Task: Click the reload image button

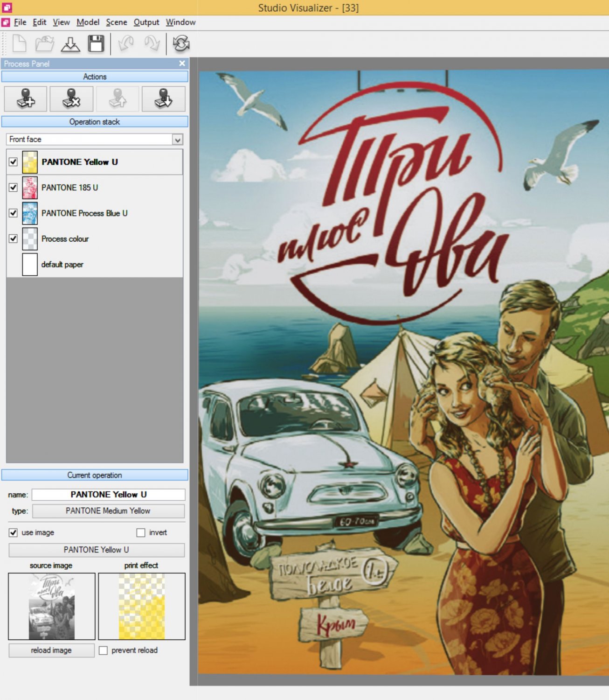Action: [51, 651]
